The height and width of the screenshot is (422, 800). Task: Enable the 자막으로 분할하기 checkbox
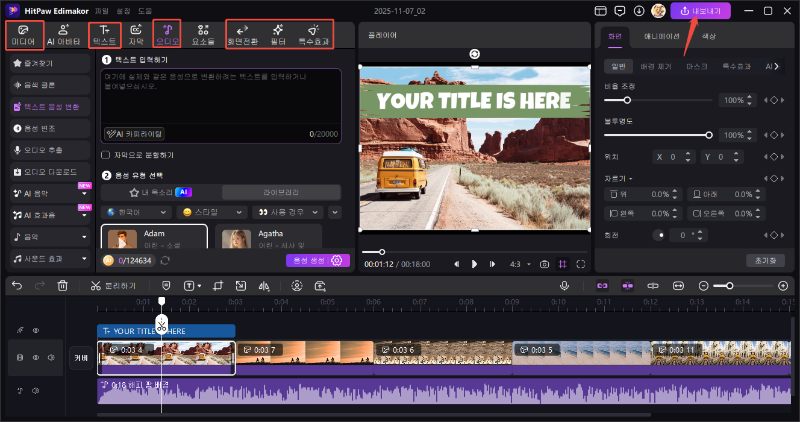106,155
